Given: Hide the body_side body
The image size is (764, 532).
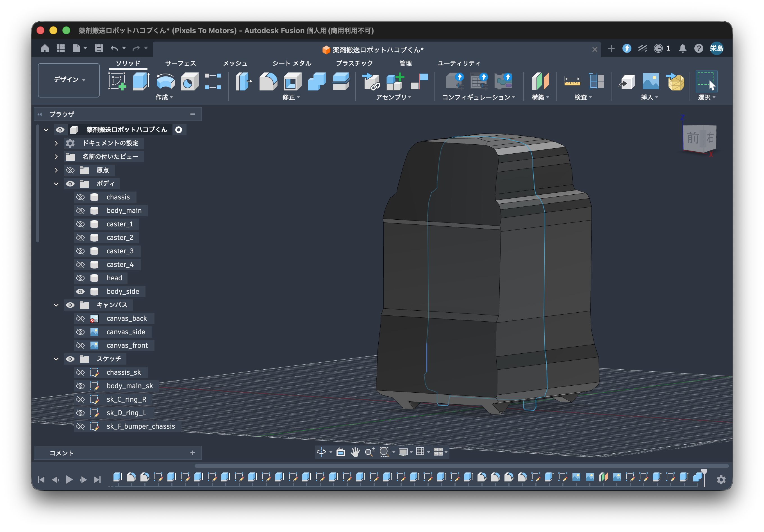Looking at the screenshot, I should [80, 292].
